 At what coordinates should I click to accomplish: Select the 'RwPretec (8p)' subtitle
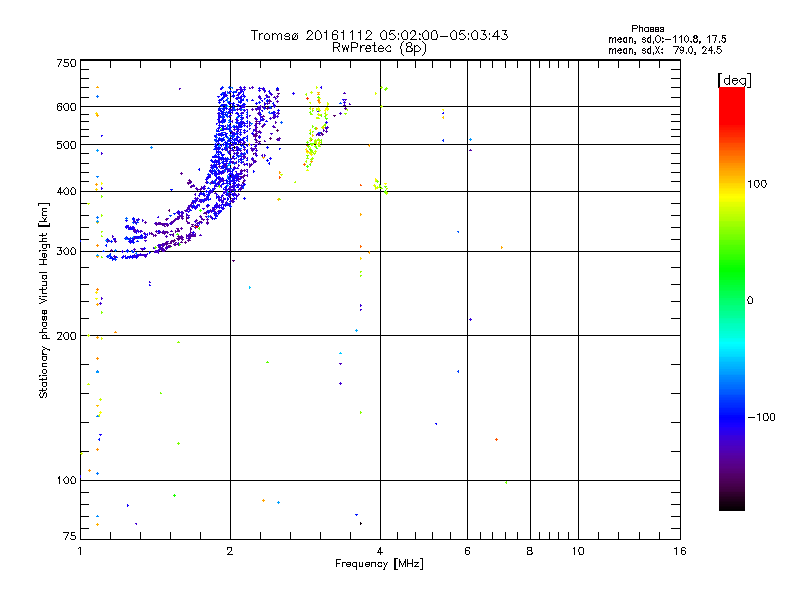(379, 48)
